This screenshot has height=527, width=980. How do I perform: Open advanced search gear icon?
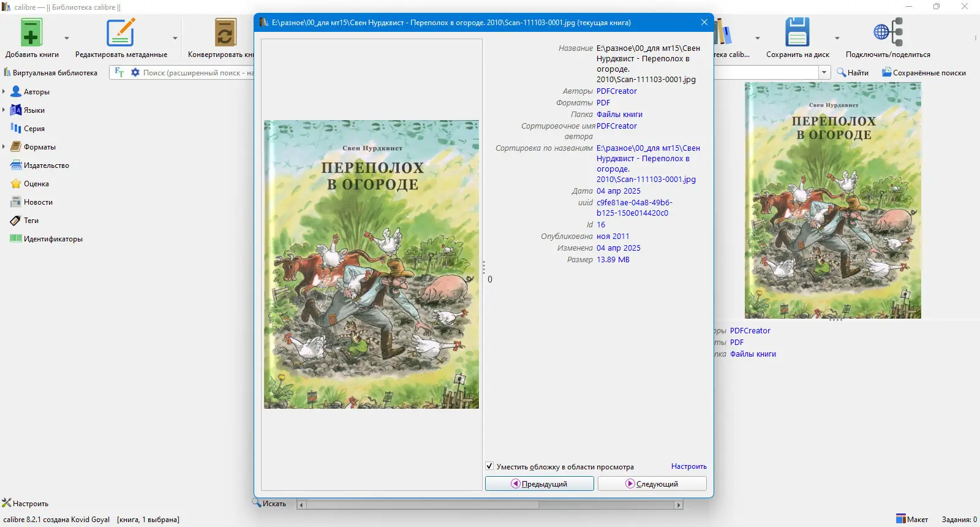tap(135, 72)
